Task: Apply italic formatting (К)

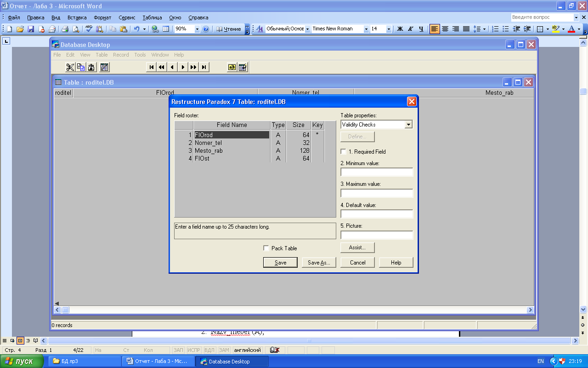Action: (410, 29)
